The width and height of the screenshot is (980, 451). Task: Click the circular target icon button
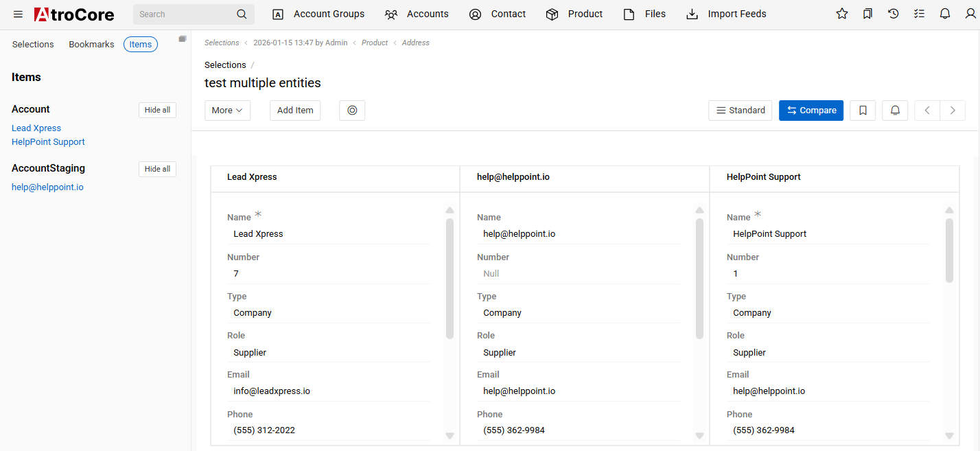point(352,111)
